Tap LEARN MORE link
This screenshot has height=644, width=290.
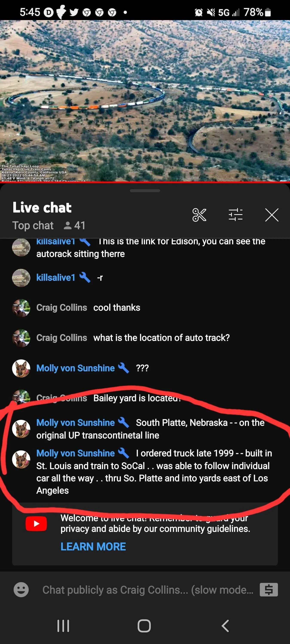click(93, 547)
